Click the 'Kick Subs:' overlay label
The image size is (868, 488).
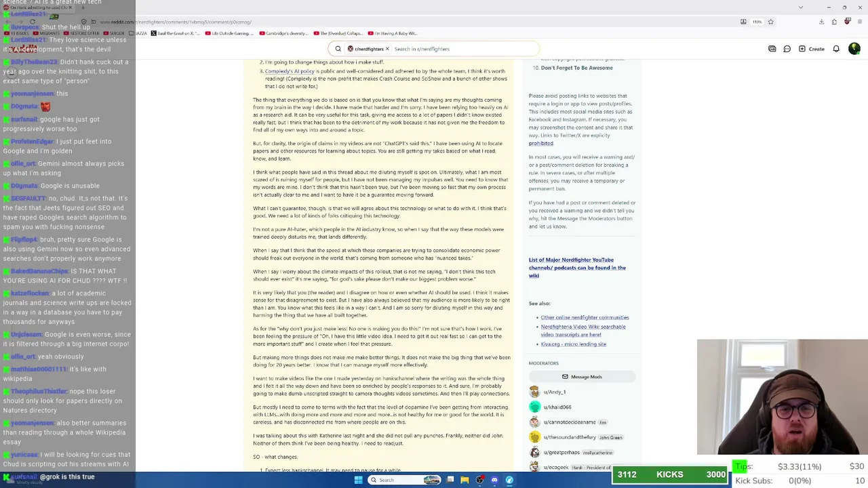point(754,481)
